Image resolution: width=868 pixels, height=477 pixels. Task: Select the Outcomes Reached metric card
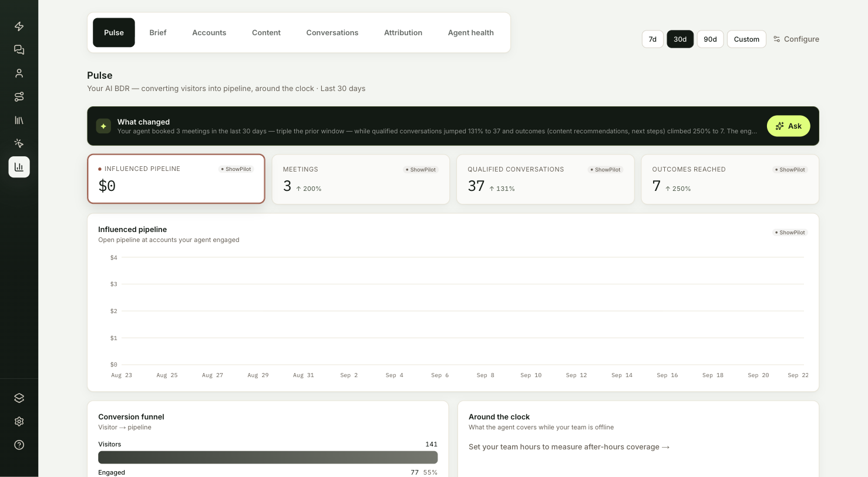[730, 179]
